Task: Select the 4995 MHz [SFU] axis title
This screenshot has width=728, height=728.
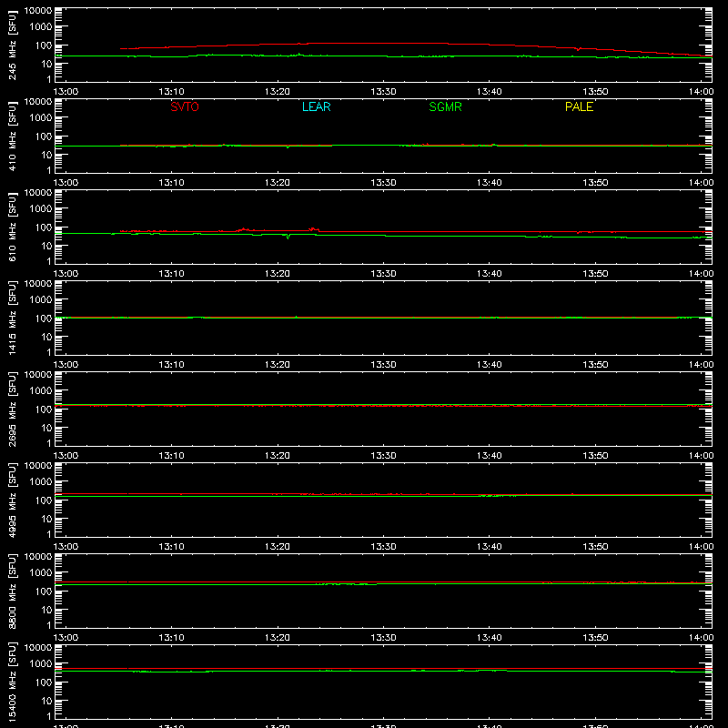Action: [x=13, y=500]
